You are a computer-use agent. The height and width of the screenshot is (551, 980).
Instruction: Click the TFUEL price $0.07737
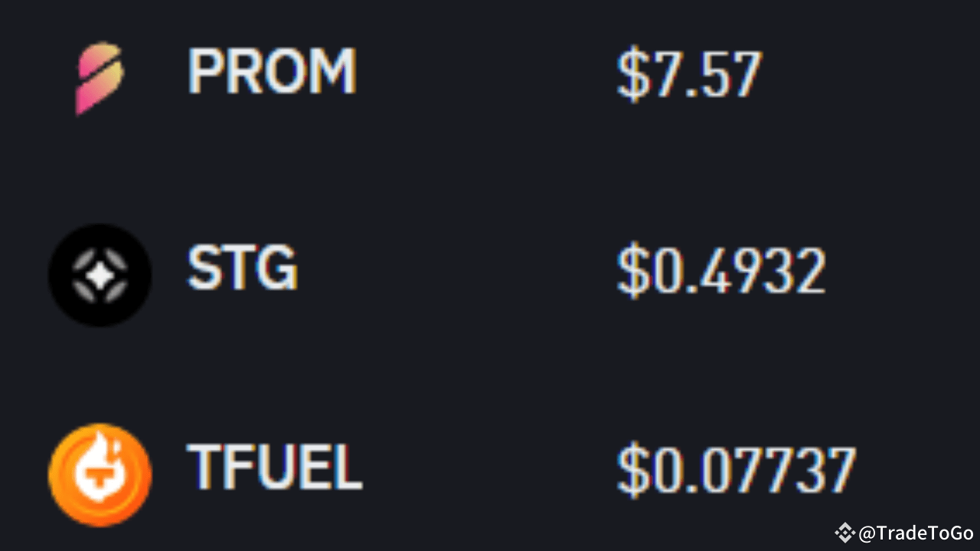tap(737, 470)
